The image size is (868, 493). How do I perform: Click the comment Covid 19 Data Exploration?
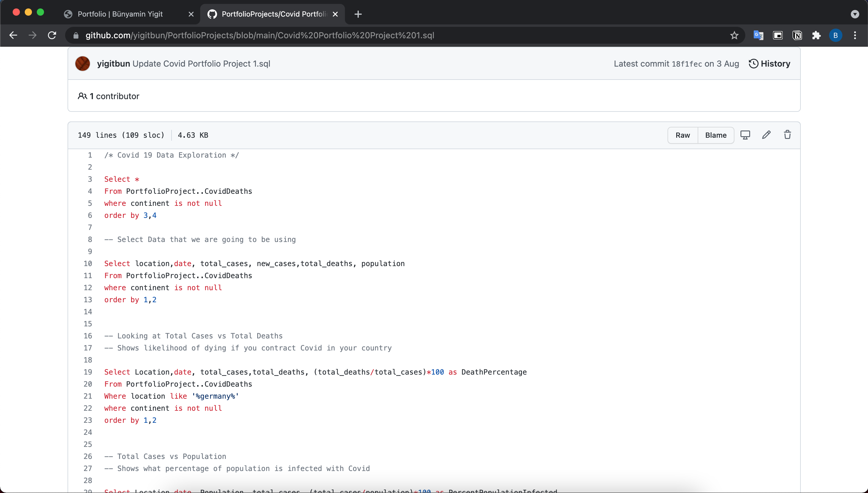click(x=172, y=155)
